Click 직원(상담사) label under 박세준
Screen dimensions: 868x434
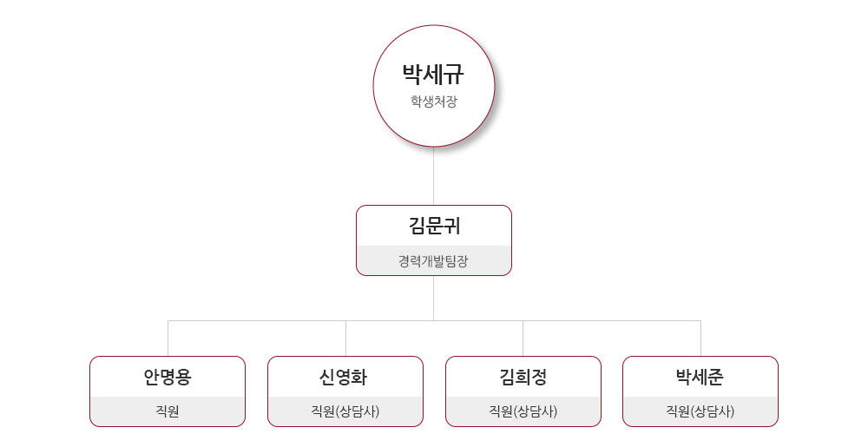pyautogui.click(x=700, y=411)
